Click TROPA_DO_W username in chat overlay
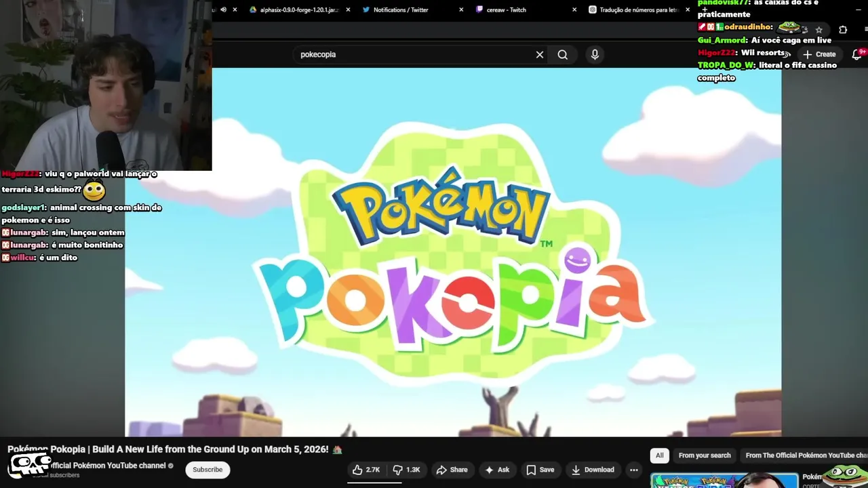 [x=726, y=65]
